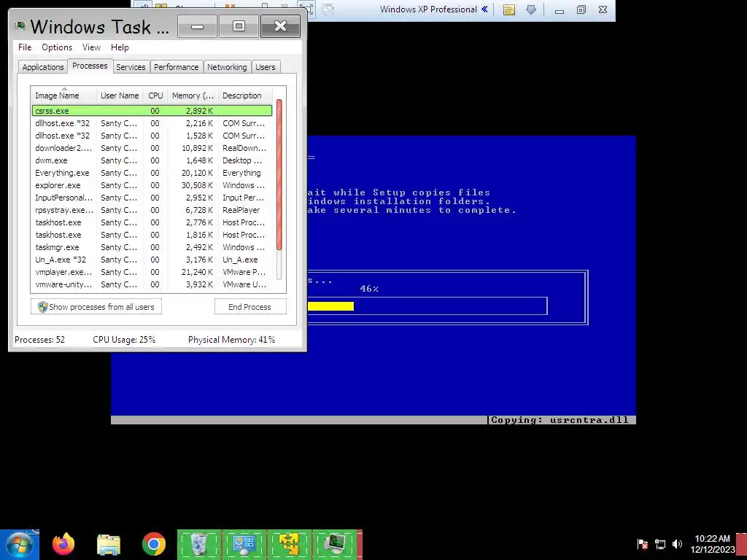Open the Control Panel taskbar icon
Viewport: 747px width, 560px height.
[244, 544]
